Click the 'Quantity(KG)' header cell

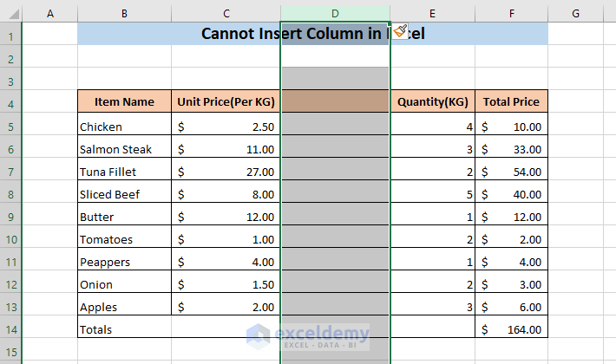[432, 102]
